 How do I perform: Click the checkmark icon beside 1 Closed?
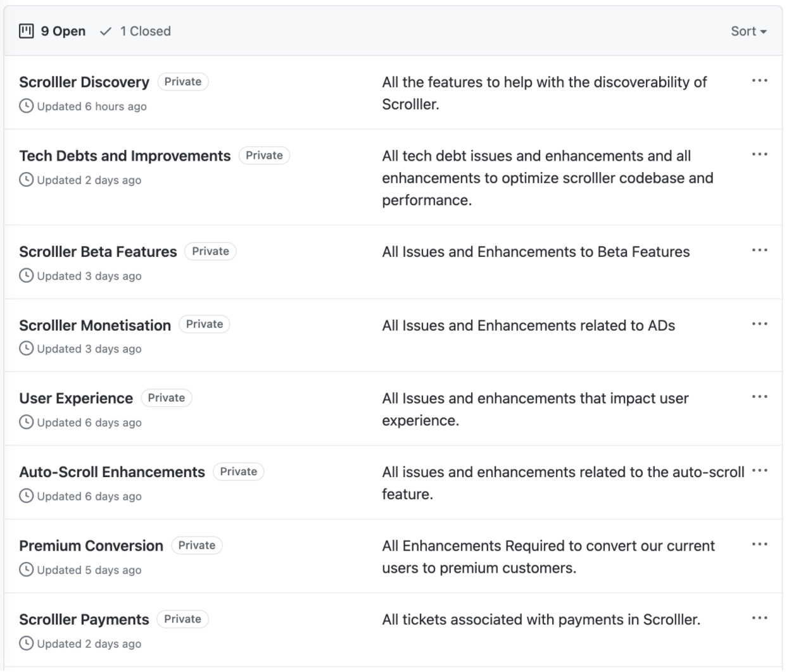click(106, 31)
